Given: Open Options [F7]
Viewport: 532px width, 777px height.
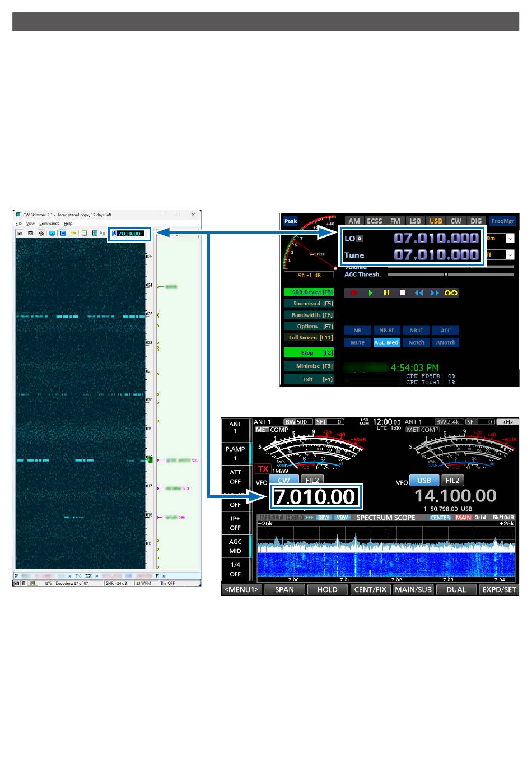Looking at the screenshot, I should click(x=309, y=326).
